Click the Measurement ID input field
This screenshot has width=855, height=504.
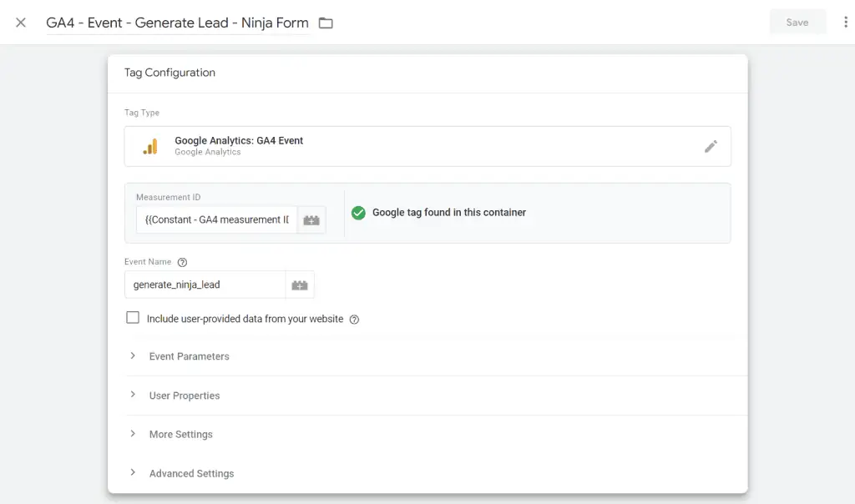216,220
